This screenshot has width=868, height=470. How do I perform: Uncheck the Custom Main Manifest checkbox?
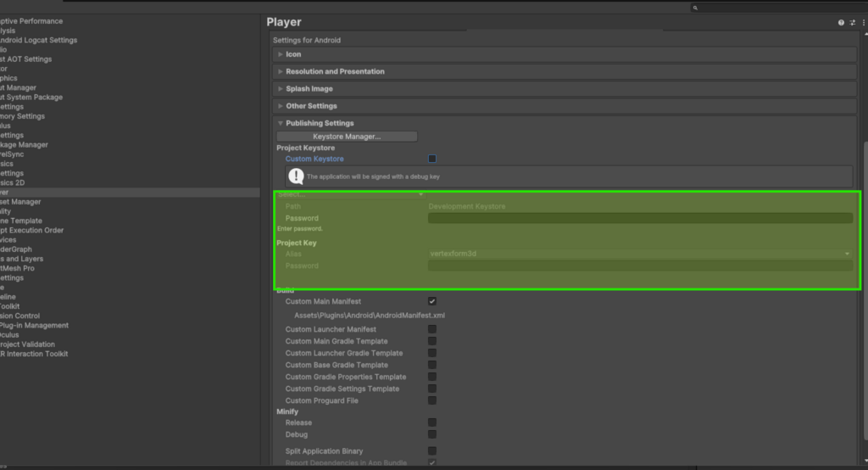432,301
